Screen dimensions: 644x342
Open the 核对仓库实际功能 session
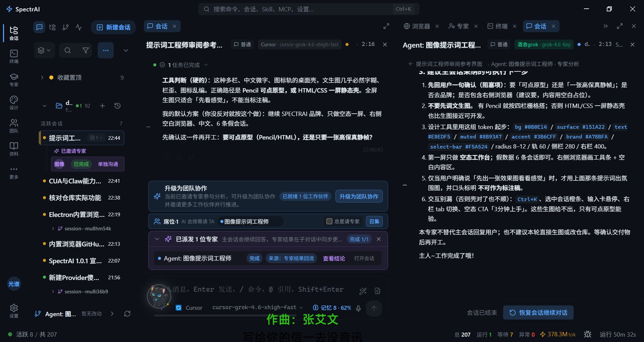tap(82, 198)
